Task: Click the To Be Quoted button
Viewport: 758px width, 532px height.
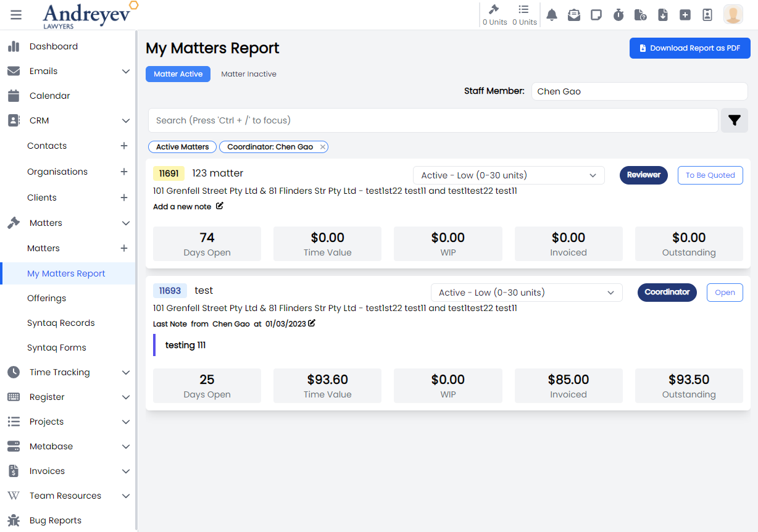Action: 710,175
